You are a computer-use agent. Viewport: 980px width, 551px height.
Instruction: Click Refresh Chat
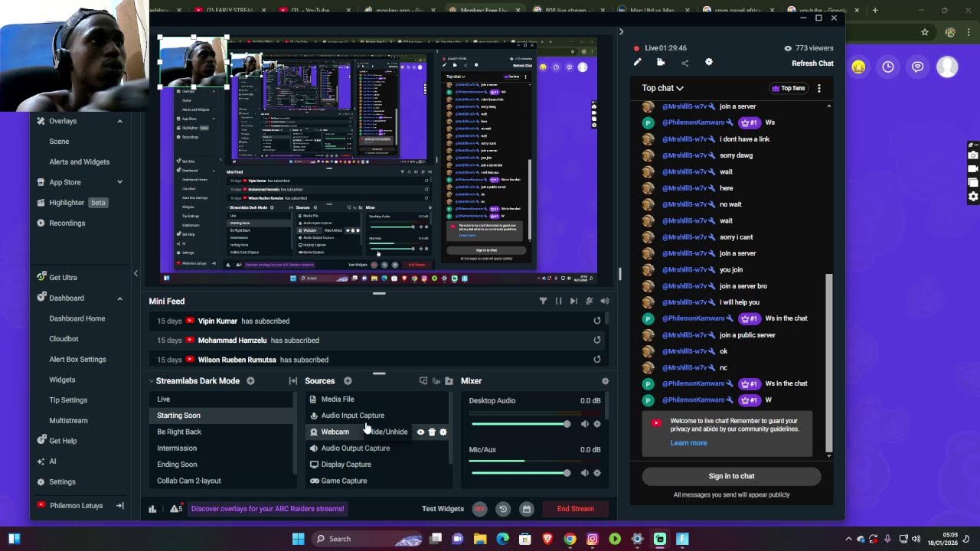812,64
